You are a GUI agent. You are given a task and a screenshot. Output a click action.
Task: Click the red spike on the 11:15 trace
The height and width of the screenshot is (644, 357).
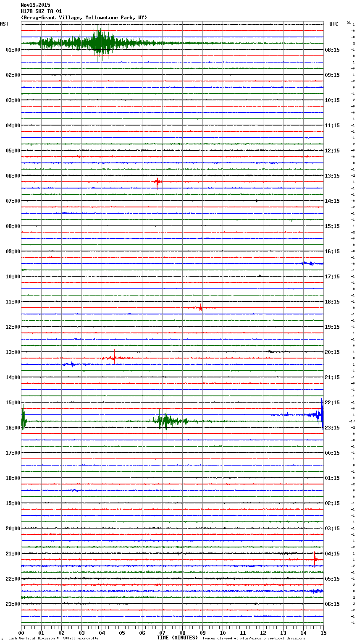[x=201, y=308]
